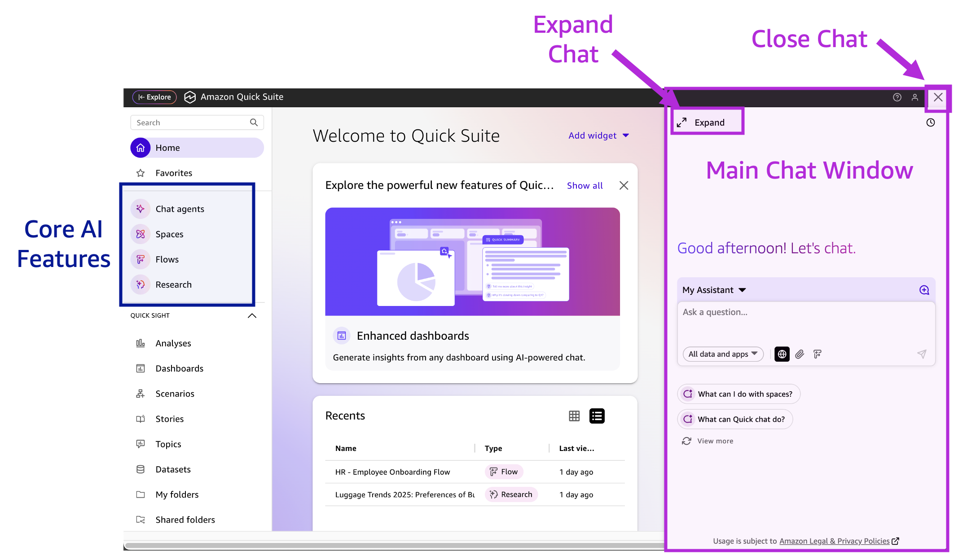Screen dimensions: 967x560
Task: Collapse the Quick Sight section
Action: pyautogui.click(x=252, y=315)
